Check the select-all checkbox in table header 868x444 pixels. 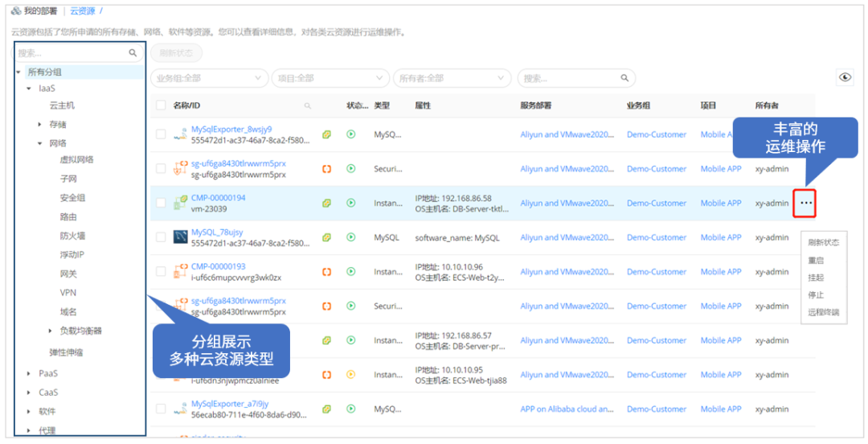[162, 105]
